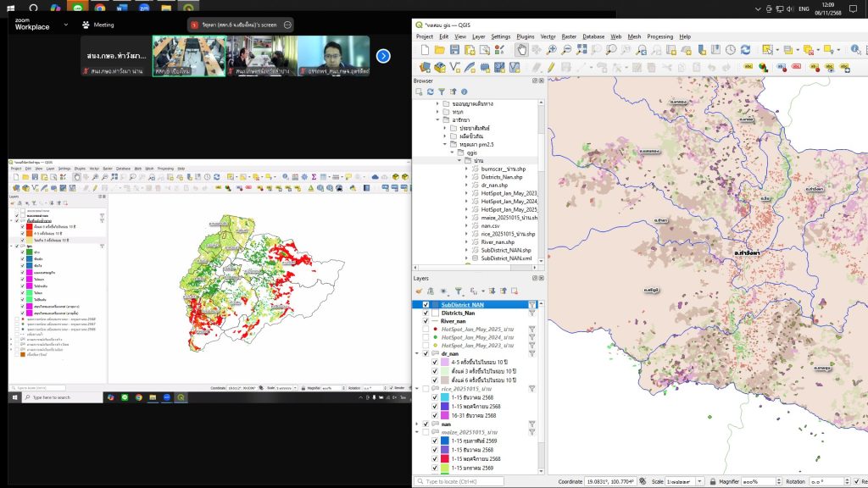Click next arrow in Zoom video strip

(383, 56)
